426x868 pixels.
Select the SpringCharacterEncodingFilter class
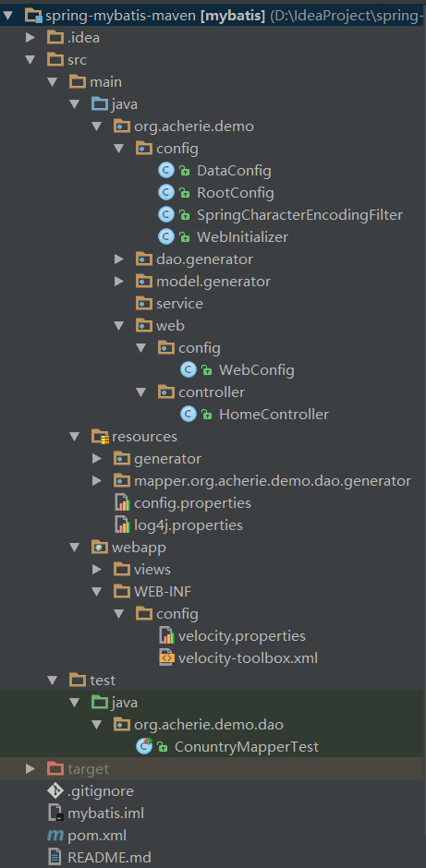tap(299, 215)
